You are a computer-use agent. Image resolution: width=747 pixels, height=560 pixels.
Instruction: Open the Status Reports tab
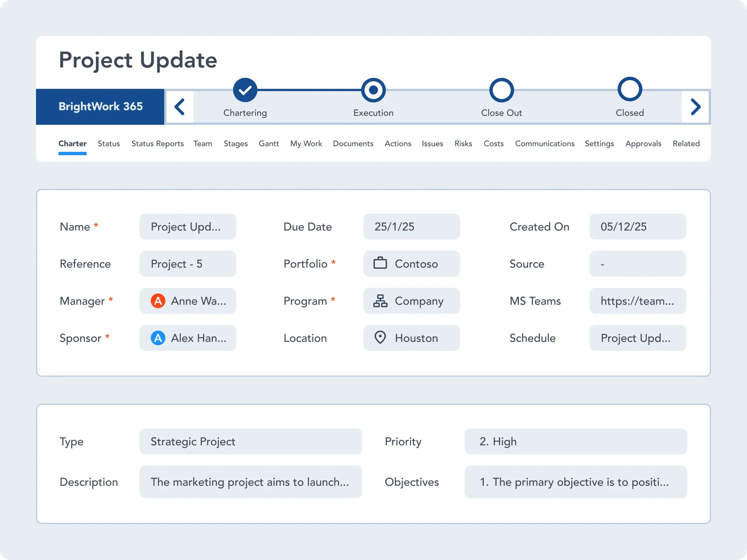[157, 143]
